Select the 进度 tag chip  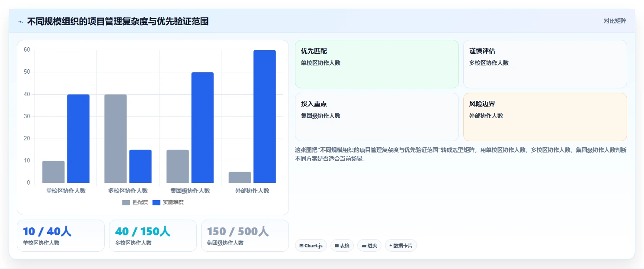click(369, 246)
